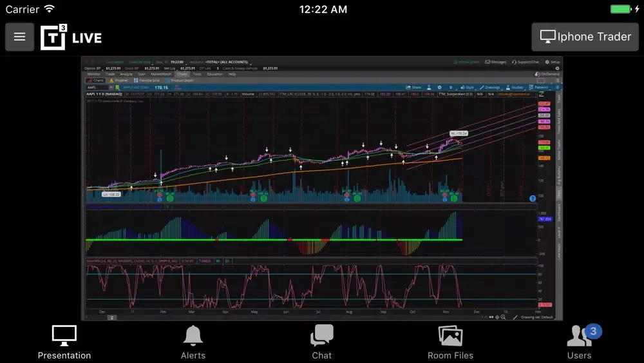This screenshot has height=363, width=644.
Task: Click the gear icon below Setup
Action: tap(557, 68)
